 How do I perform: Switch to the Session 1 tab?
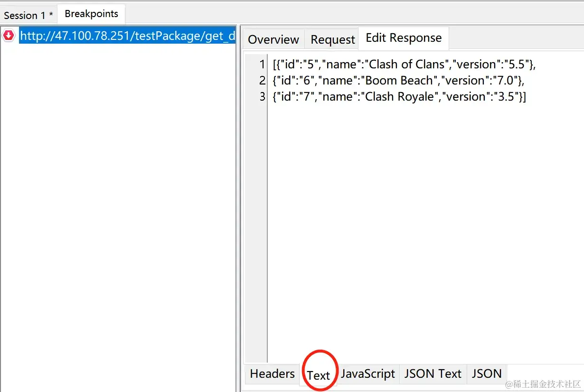[28, 15]
